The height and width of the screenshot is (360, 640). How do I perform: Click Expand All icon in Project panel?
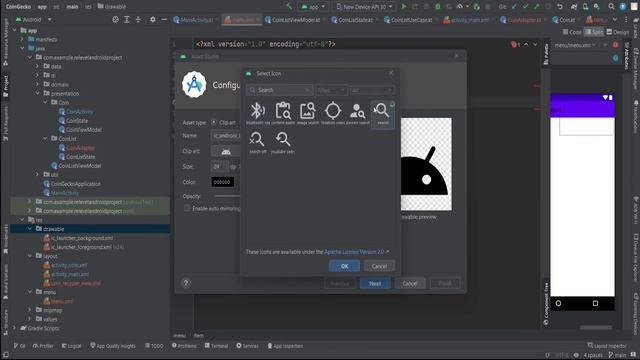[127, 19]
